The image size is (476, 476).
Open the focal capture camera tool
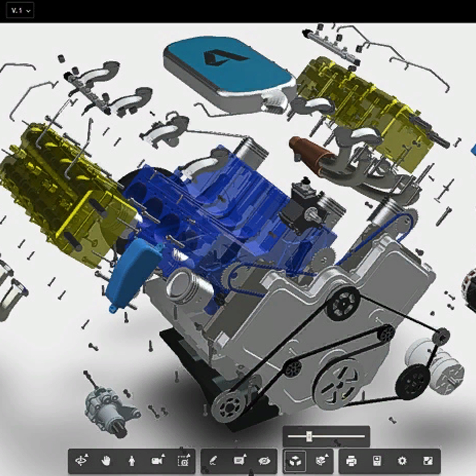[184, 460]
